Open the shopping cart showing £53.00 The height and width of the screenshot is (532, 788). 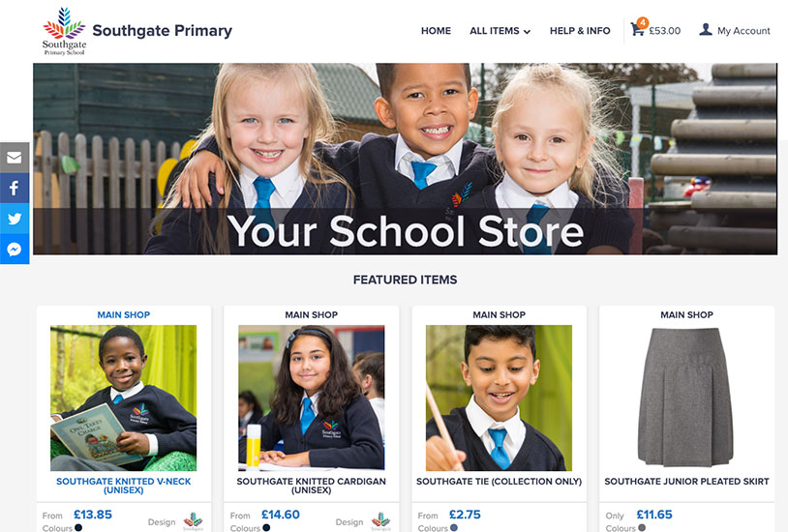point(655,29)
